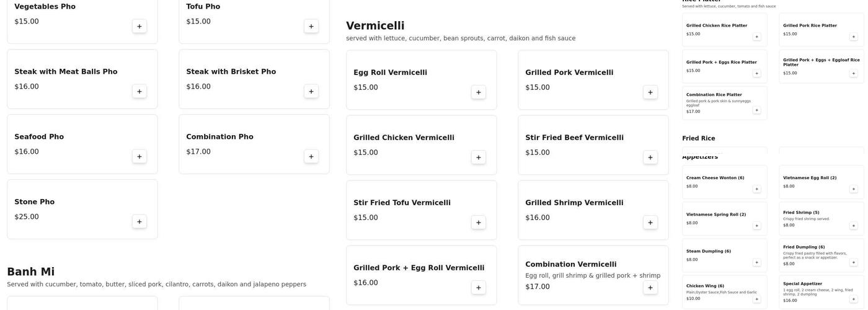Add Combination Rice Platter with plus
868x310 pixels.
(x=756, y=110)
